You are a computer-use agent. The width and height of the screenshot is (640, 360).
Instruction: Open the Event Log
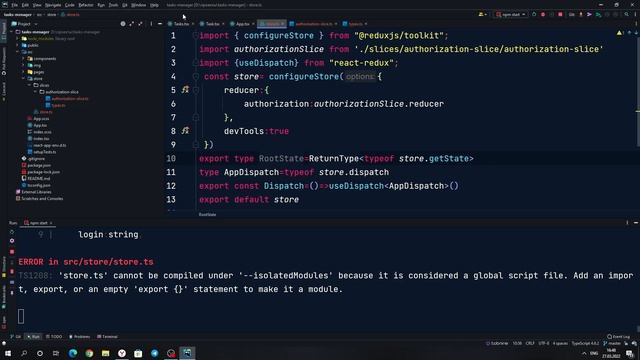[x=618, y=337]
